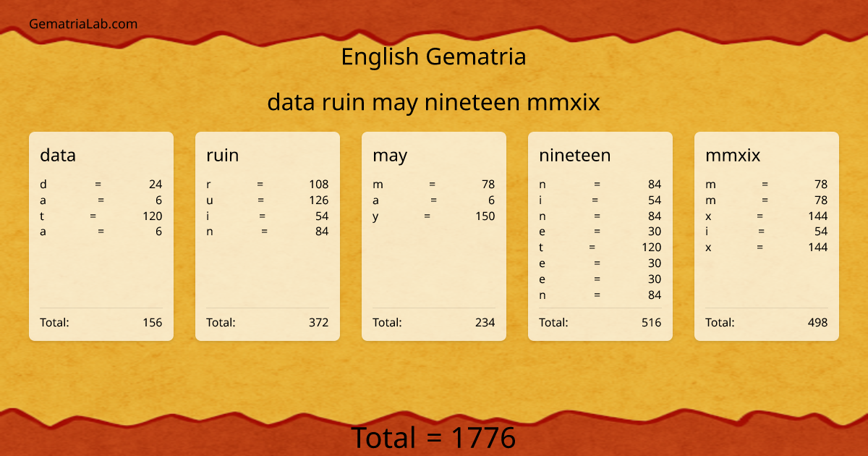Select value 126 for letter u
Screen dimensions: 868x456
[319, 200]
